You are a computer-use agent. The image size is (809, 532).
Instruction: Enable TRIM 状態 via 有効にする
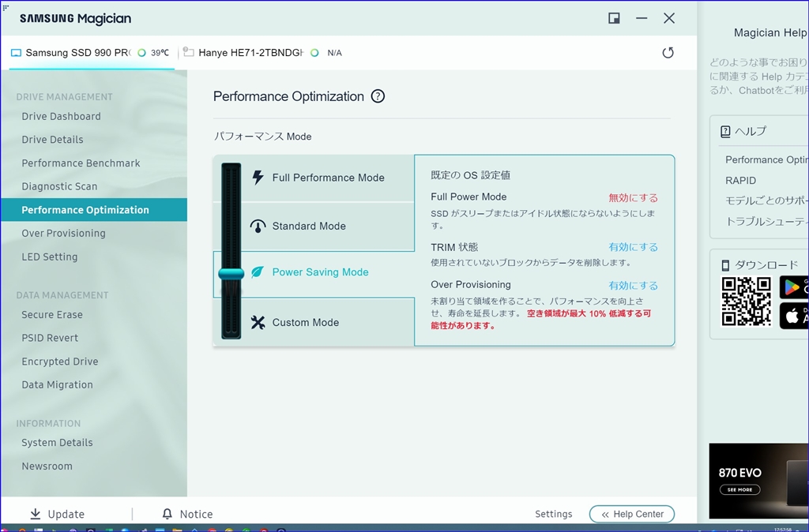point(633,247)
